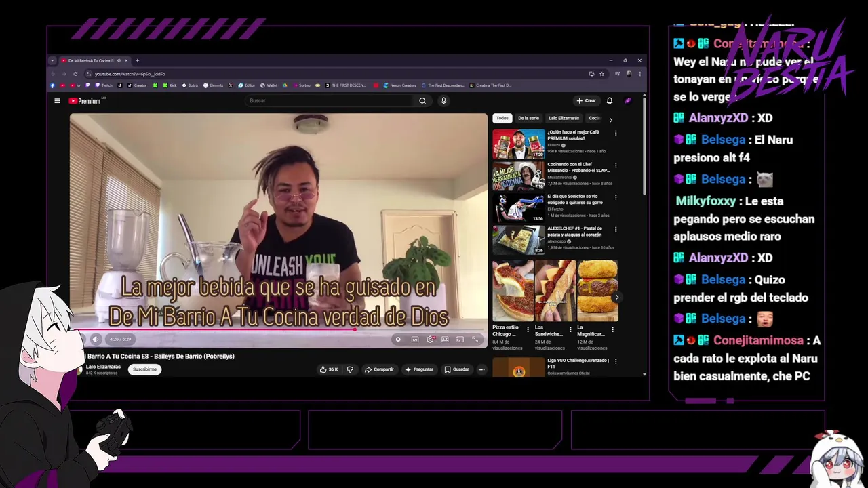Open the ALEXELCHEF #1 video thumbnail
This screenshot has height=488, width=868.
[519, 240]
